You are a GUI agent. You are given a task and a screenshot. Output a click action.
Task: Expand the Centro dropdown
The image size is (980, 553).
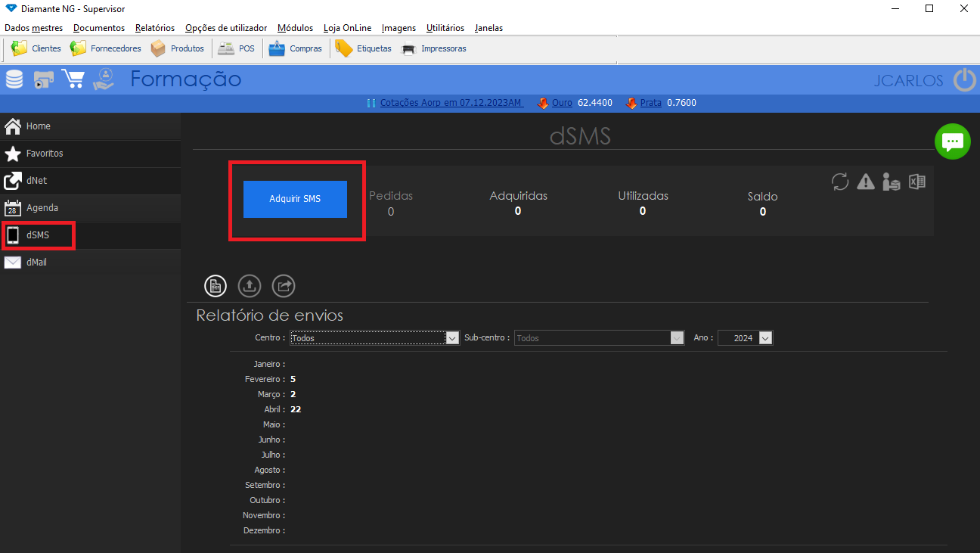tap(452, 338)
